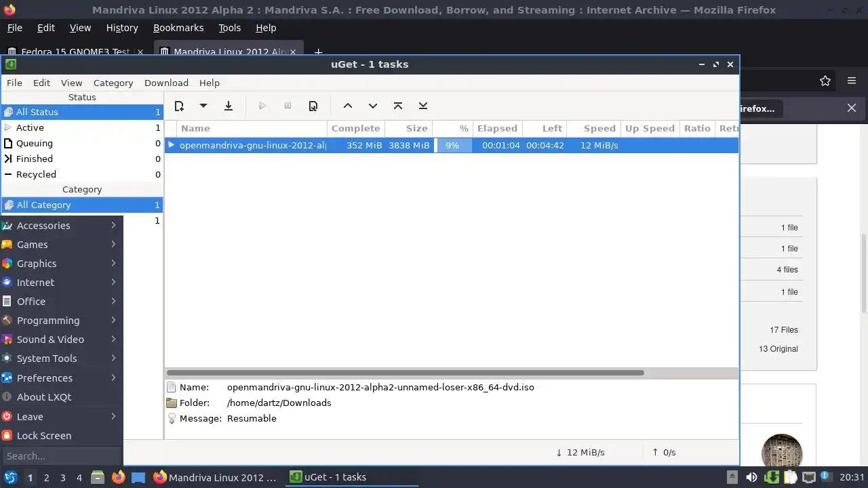Click the save/download-all arrow toolbar icon
The height and width of the screenshot is (488, 868).
(229, 106)
